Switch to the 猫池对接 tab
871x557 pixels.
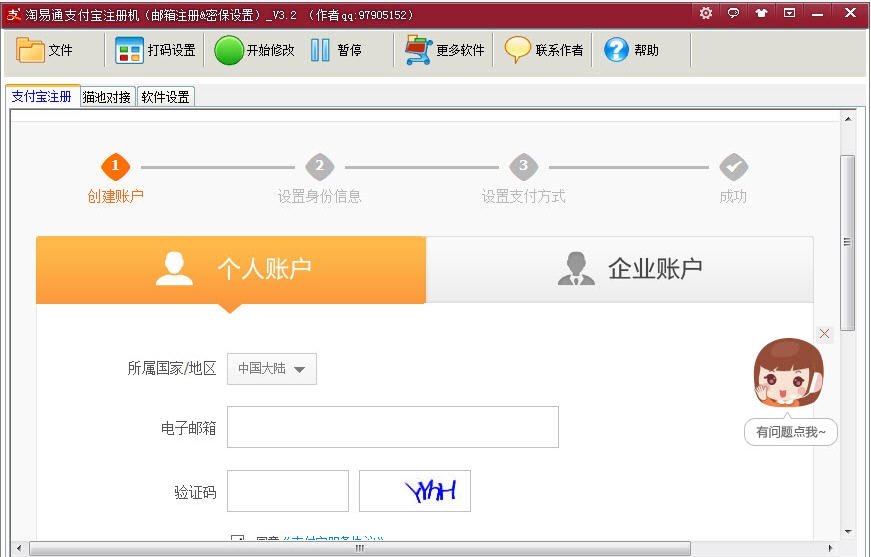[x=107, y=97]
